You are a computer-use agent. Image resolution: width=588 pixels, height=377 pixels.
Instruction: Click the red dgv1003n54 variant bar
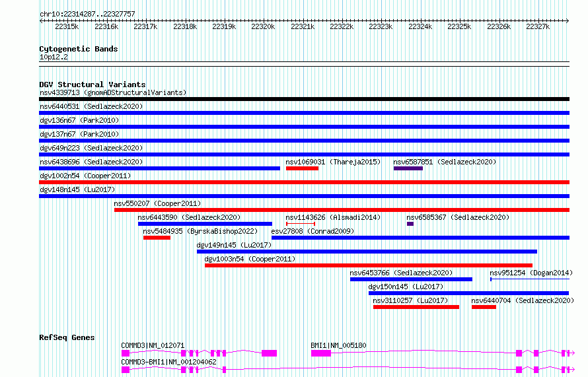pos(369,265)
